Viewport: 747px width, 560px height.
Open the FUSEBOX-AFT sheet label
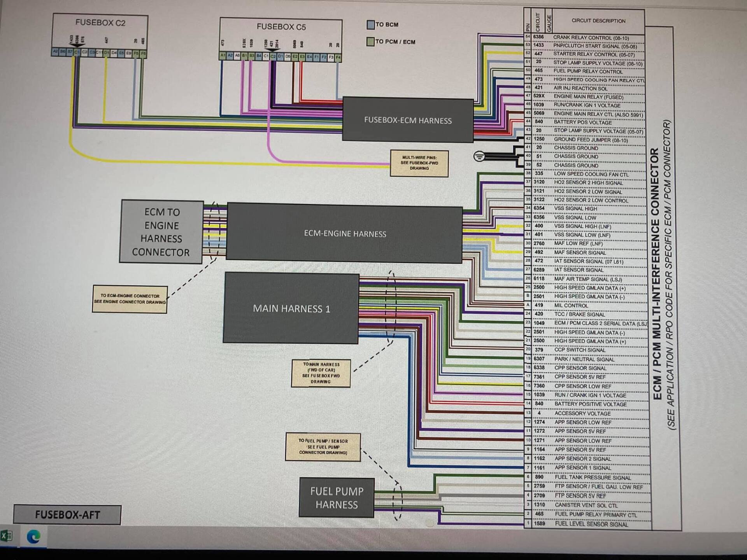[67, 515]
